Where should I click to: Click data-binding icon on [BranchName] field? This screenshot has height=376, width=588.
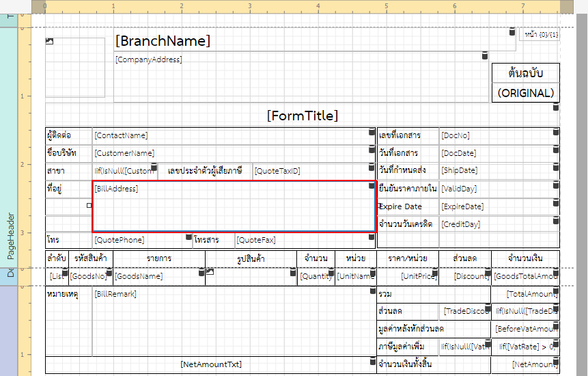pos(512,32)
